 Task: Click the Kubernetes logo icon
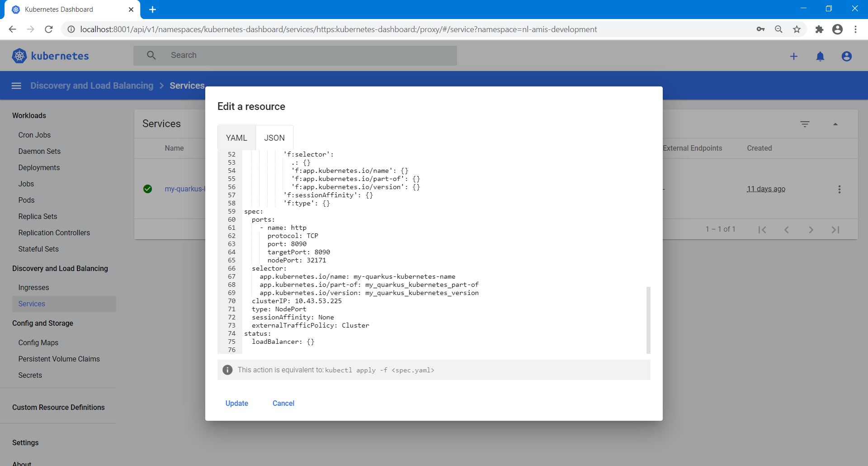pyautogui.click(x=19, y=56)
